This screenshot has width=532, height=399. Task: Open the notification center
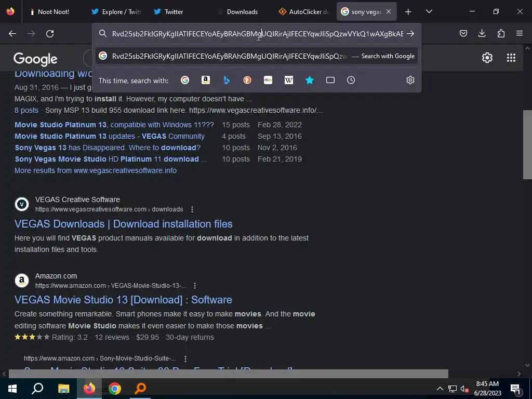tap(516, 389)
